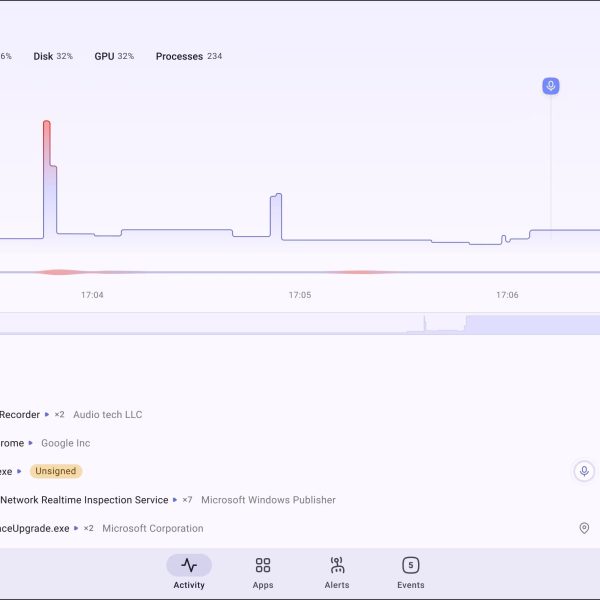The image size is (600, 600).
Task: Click the highlighted range in the overview strip
Action: tap(532, 324)
